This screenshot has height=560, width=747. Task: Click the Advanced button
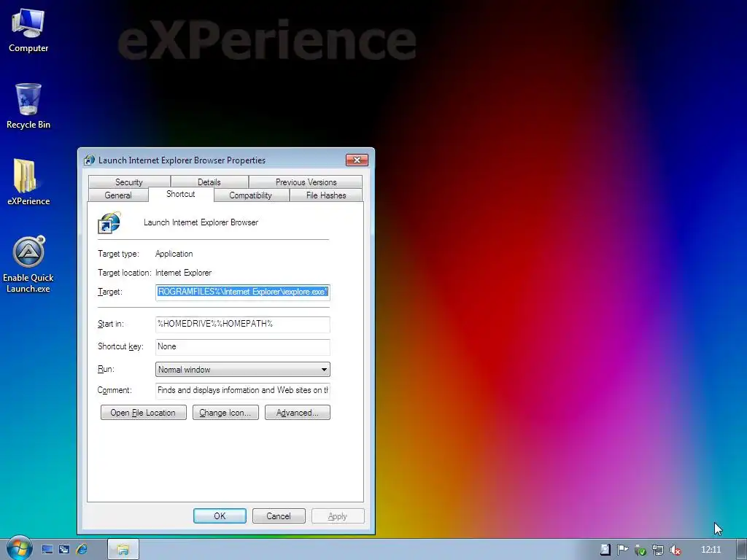coord(298,413)
